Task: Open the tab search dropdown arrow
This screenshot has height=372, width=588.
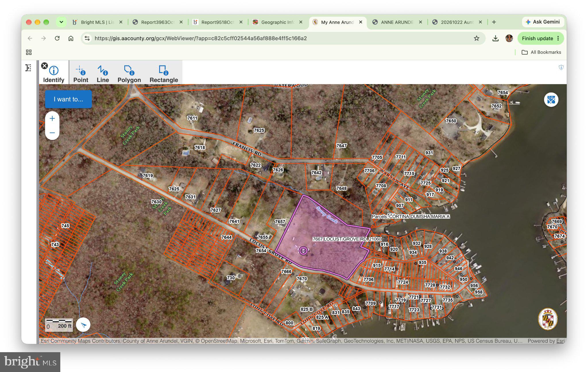Action: (61, 22)
